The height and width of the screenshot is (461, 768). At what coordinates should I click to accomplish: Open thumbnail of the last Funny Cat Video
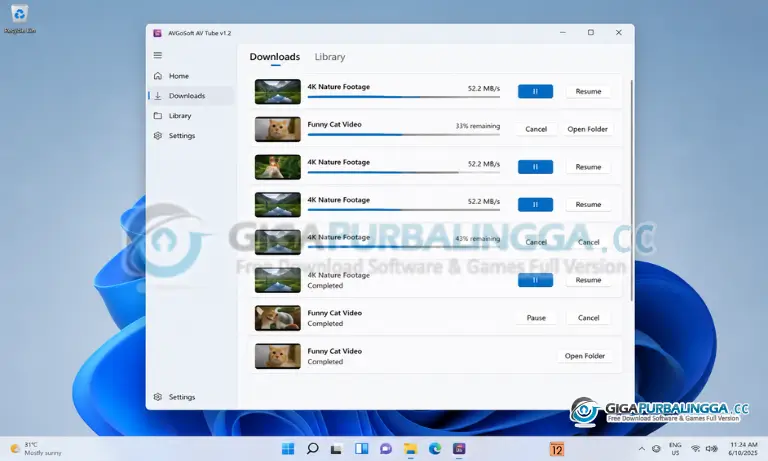tap(278, 356)
